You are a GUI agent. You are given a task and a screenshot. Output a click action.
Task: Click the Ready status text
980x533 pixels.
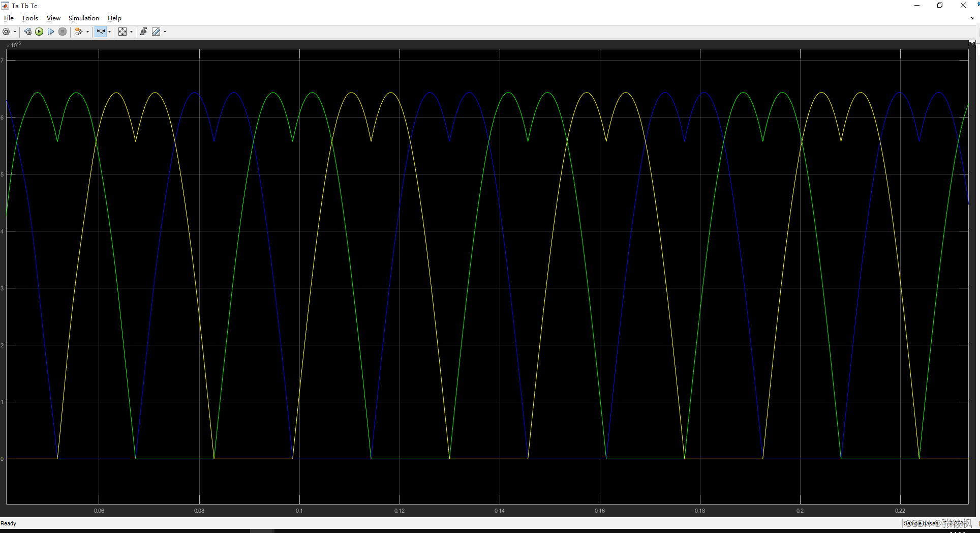point(8,523)
